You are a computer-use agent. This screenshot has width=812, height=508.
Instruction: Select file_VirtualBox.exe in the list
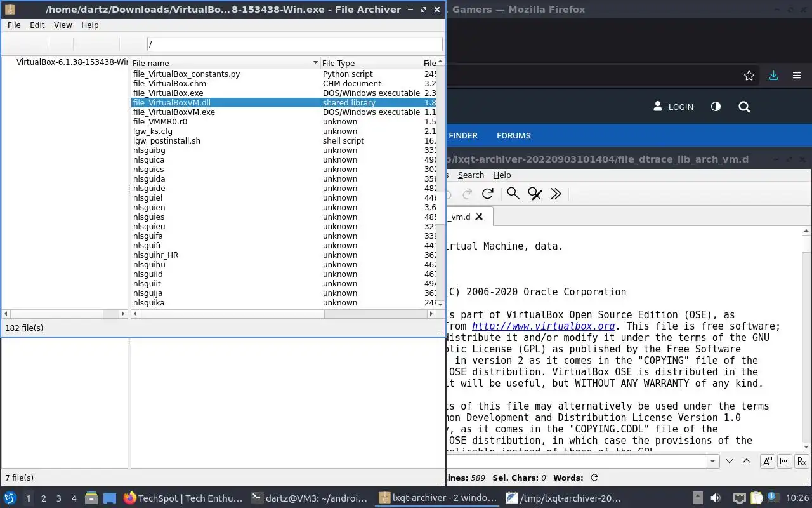[x=168, y=93]
